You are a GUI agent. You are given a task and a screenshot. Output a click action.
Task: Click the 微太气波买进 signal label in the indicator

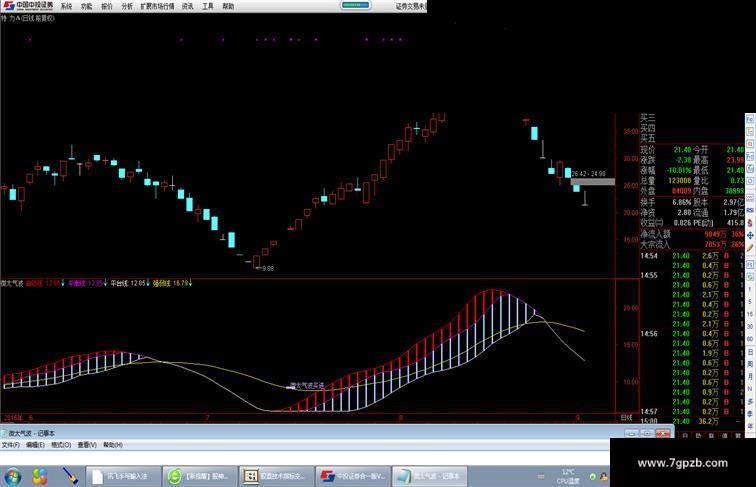pos(307,385)
